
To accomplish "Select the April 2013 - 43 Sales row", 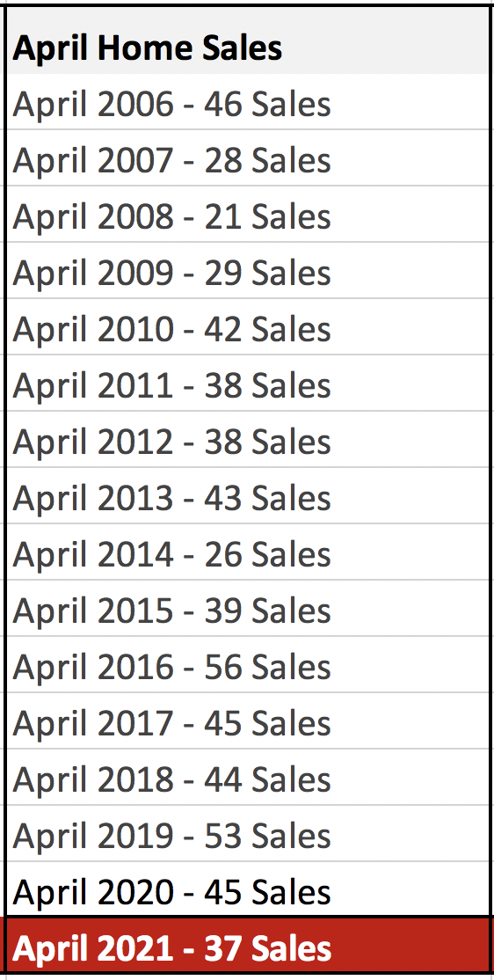I will [x=247, y=495].
